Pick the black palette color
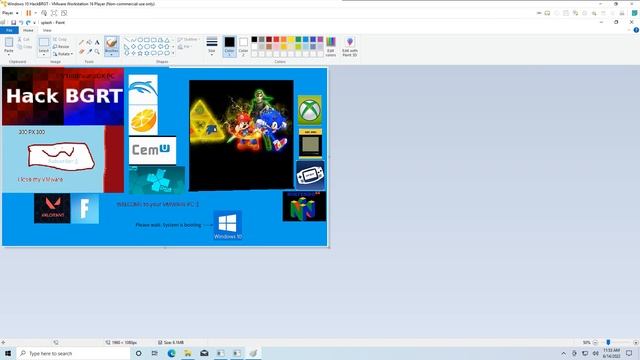This screenshot has height=360, width=640. tap(254, 39)
